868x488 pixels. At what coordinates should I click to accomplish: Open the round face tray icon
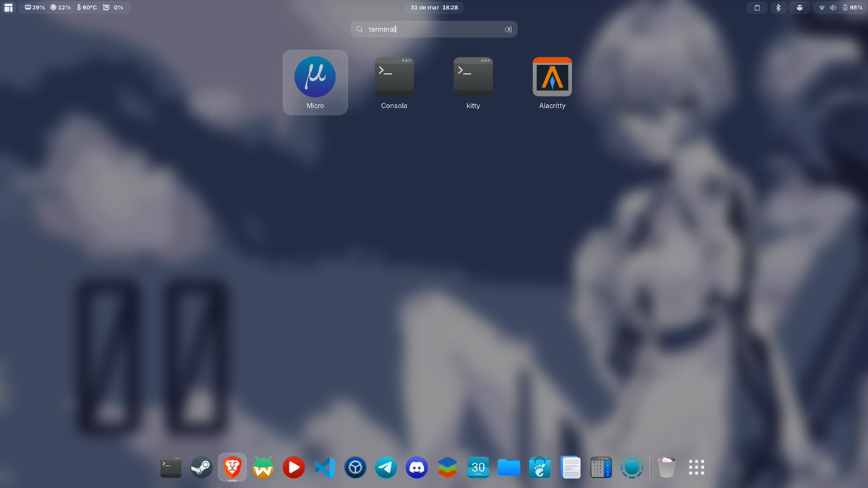point(799,7)
